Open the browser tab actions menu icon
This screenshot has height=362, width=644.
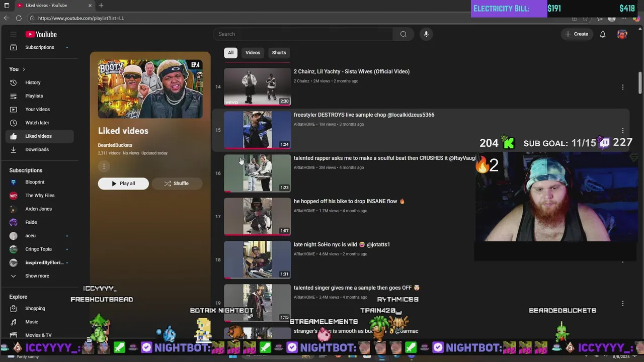point(7,5)
